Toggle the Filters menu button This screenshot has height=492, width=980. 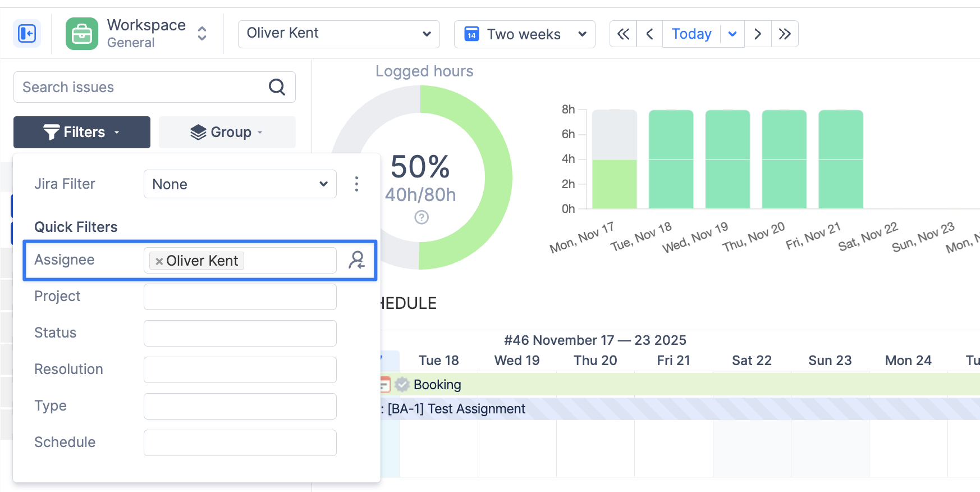(82, 132)
